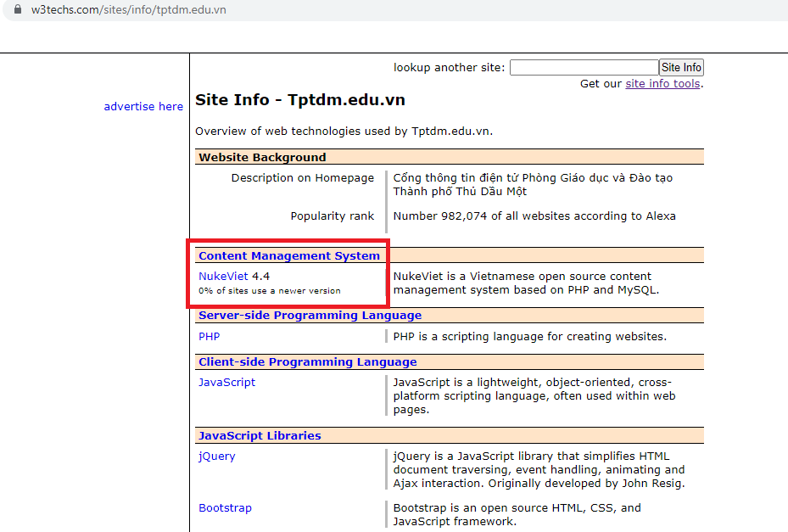788x532 pixels.
Task: Click the NukeViet description text
Action: point(526,283)
